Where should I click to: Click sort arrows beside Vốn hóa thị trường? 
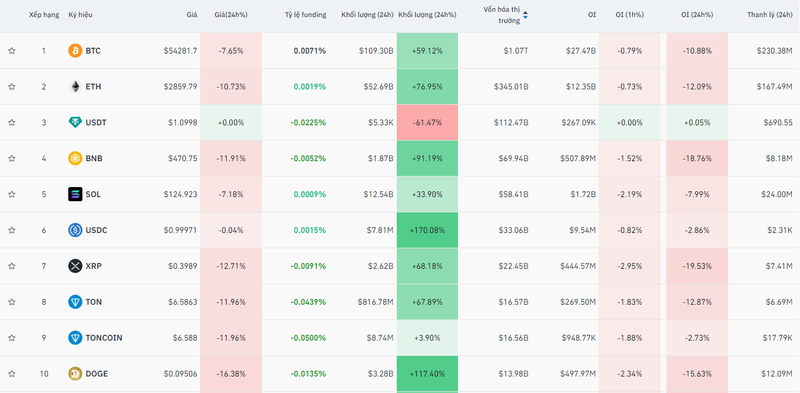(x=525, y=15)
